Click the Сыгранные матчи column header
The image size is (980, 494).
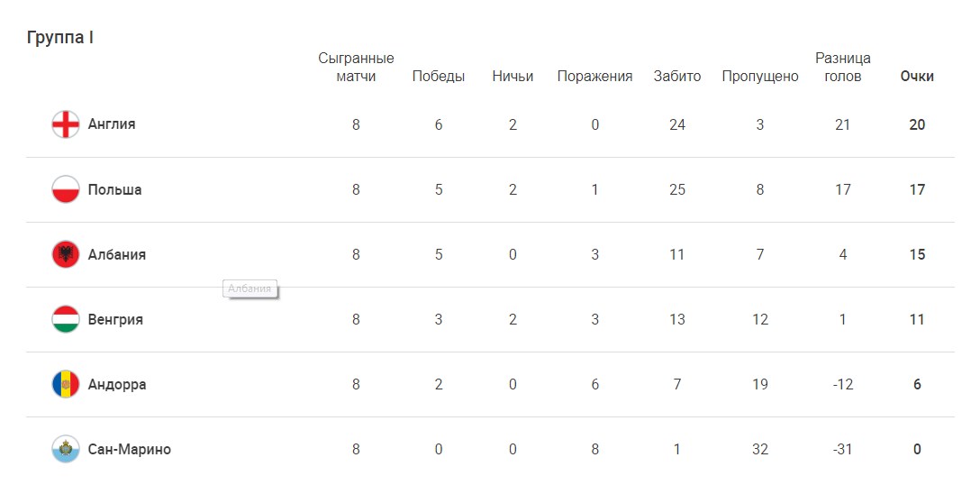pyautogui.click(x=356, y=68)
